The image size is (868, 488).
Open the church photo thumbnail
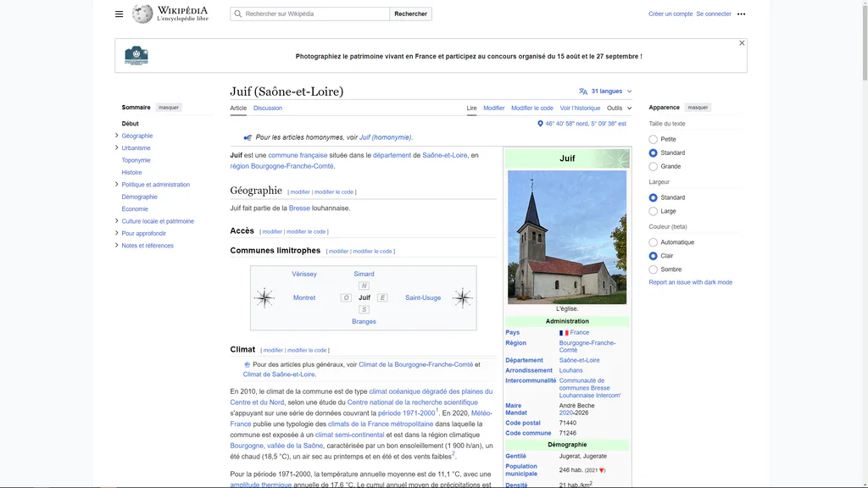[567, 237]
